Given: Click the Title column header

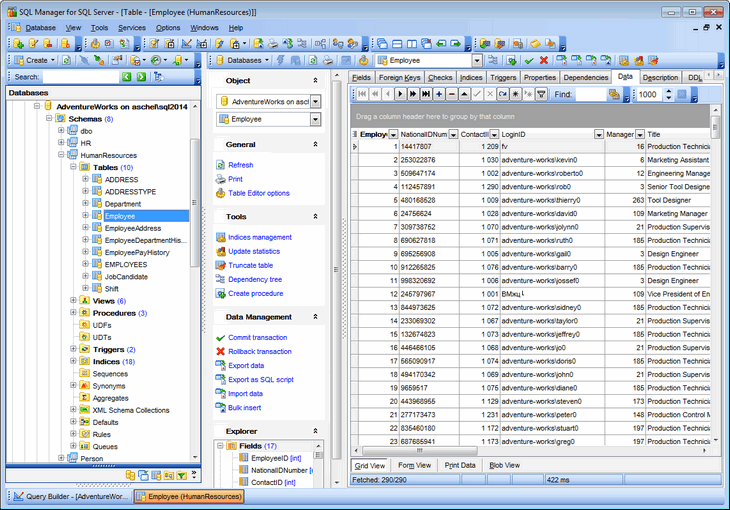Looking at the screenshot, I should (678, 135).
